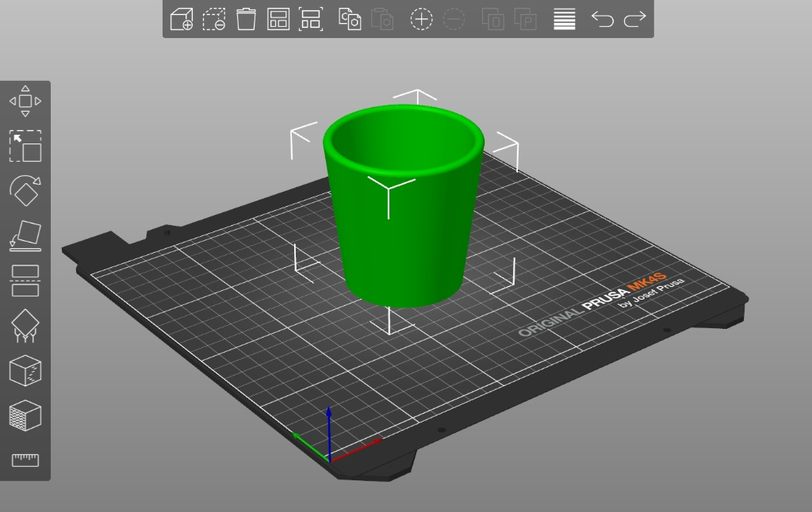Viewport: 812px width, 512px height.
Task: Copy the selected object to clipboard
Action: coord(350,19)
